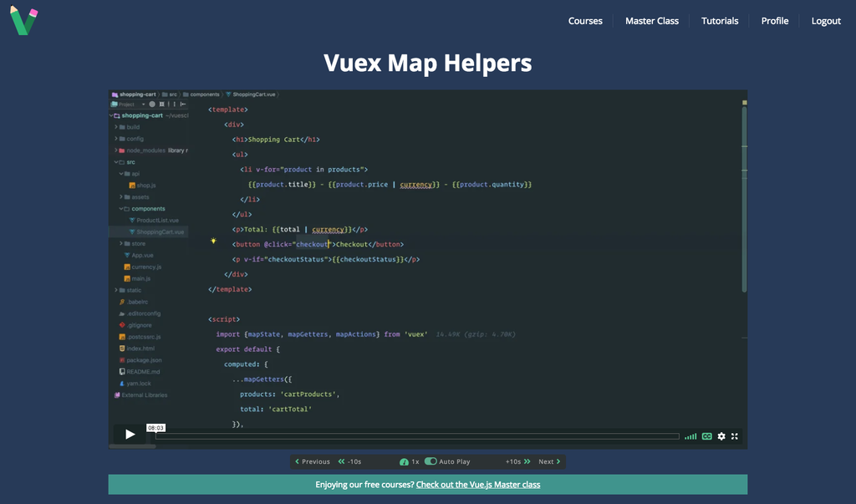Select .postcssrc.js in the file tree

[x=140, y=337]
